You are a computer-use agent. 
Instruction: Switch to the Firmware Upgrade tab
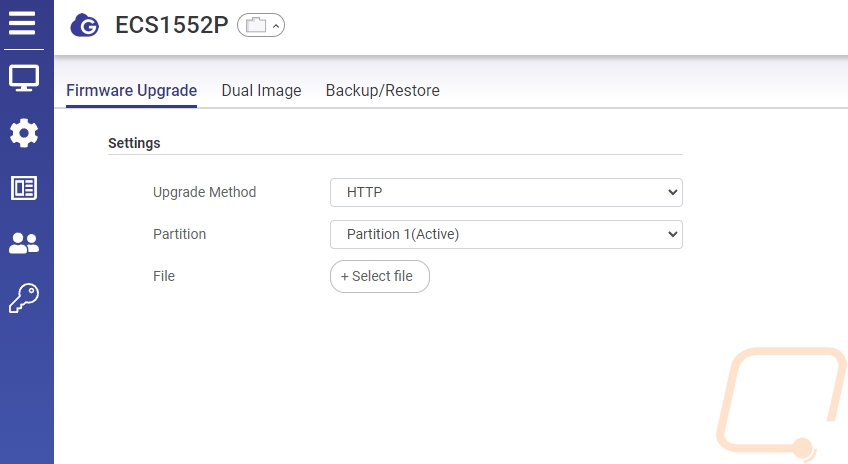[x=131, y=90]
